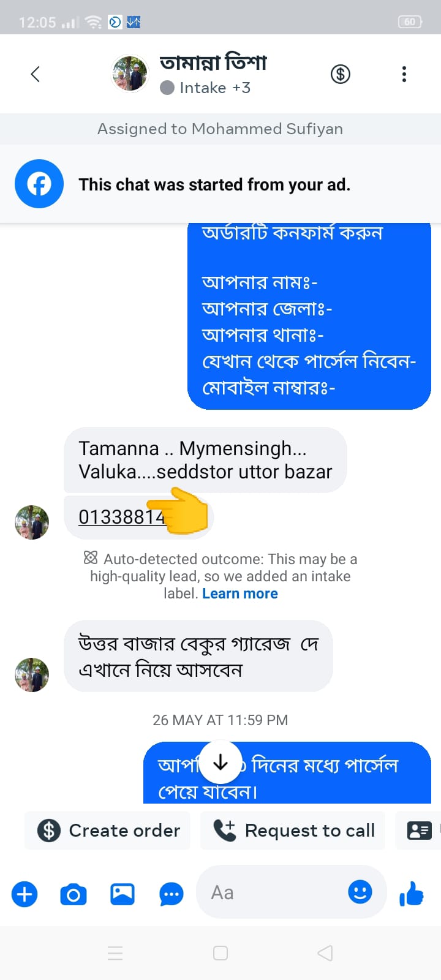Viewport: 441px width, 980px height.
Task: Tap the underlined phone number message
Action: 121,517
